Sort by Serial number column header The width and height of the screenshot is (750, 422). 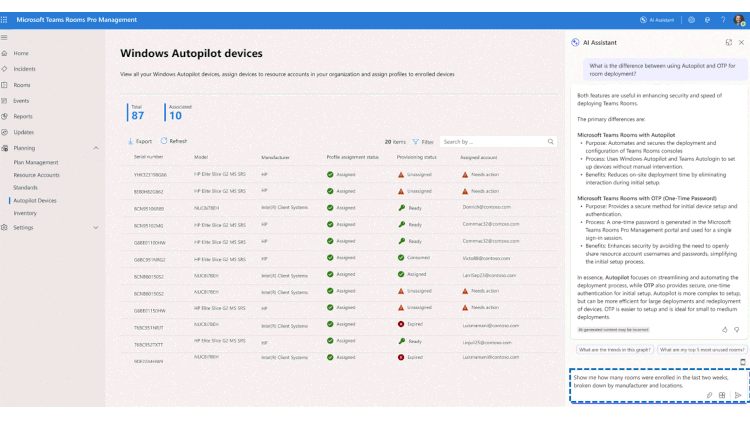coord(148,157)
